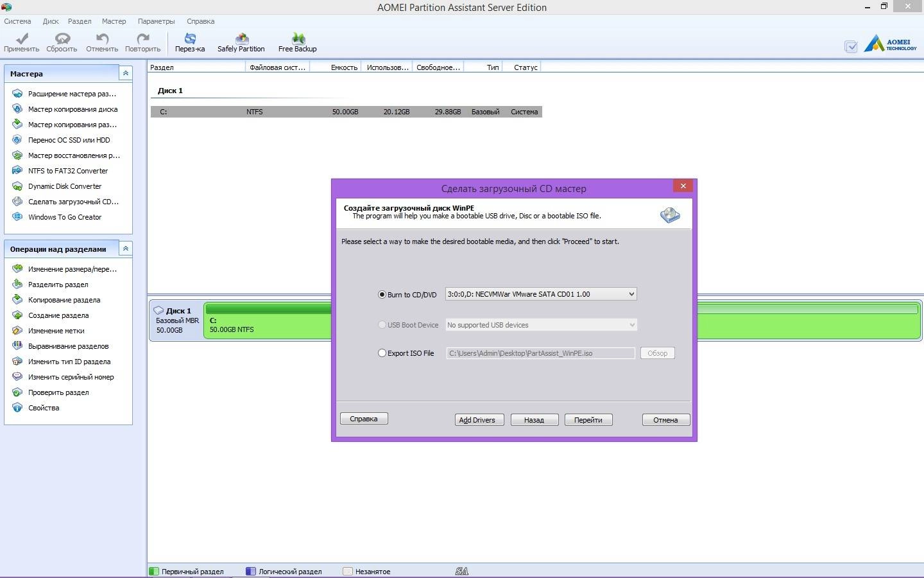
Task: Click the Перенос ОС SSD или HDD icon
Action: pyautogui.click(x=17, y=140)
